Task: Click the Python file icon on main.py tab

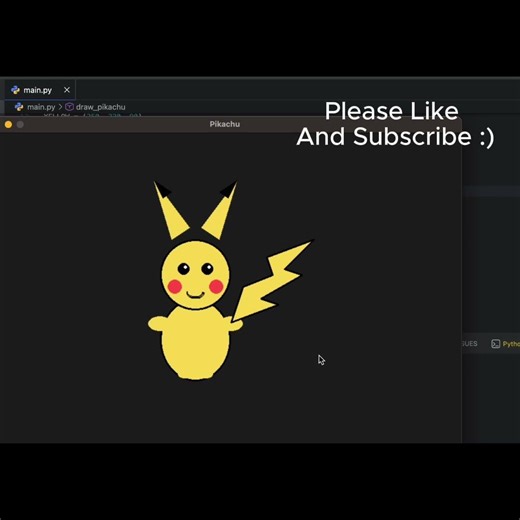Action: (15, 90)
